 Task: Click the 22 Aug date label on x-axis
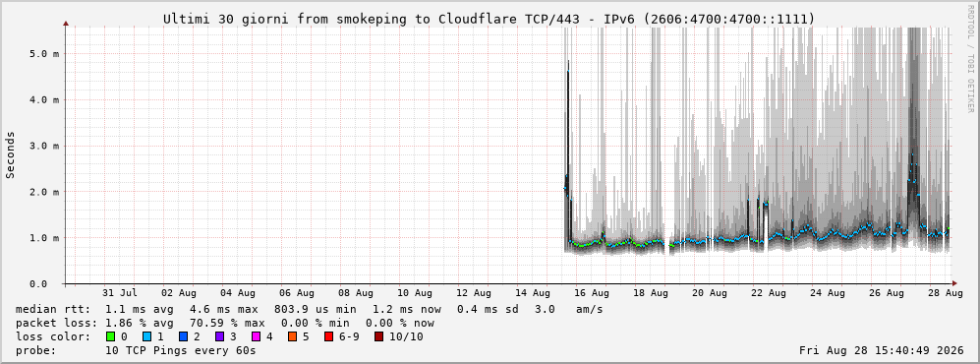768,293
